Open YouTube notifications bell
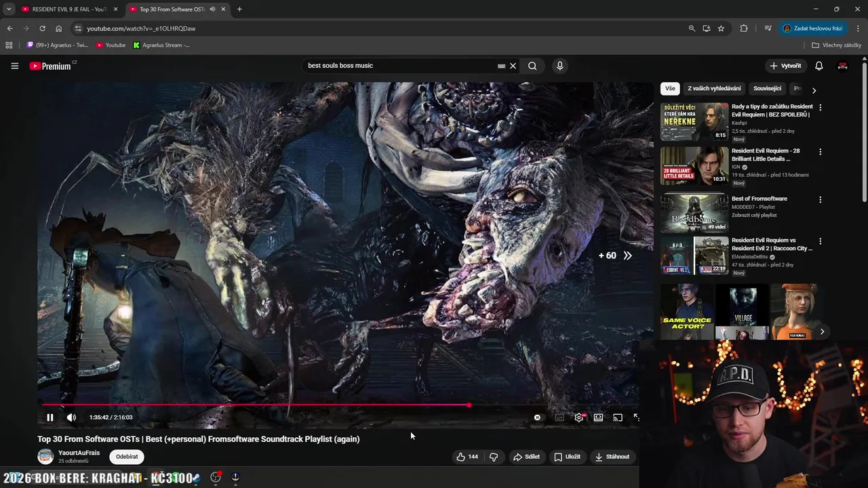Image resolution: width=868 pixels, height=488 pixels. pos(818,66)
